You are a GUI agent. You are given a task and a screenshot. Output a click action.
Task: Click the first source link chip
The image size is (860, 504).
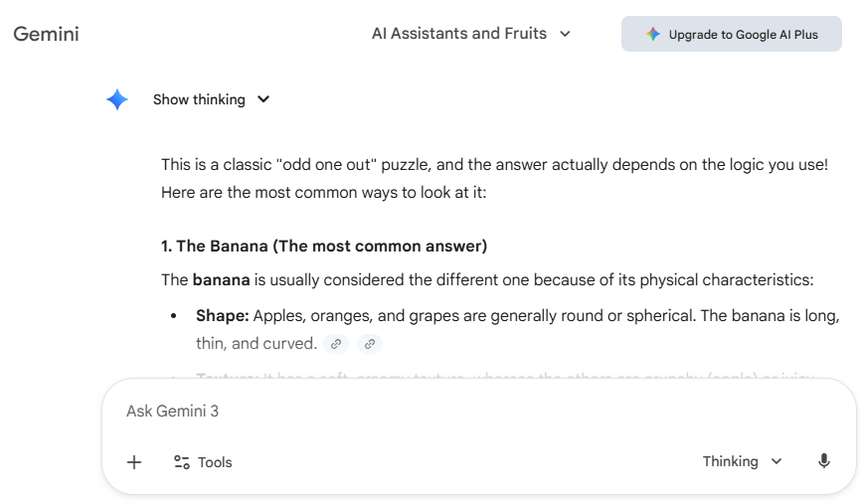(x=336, y=344)
